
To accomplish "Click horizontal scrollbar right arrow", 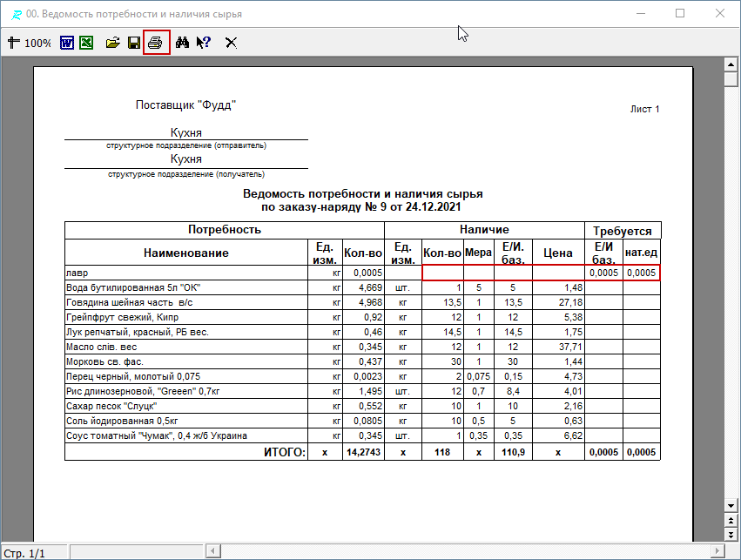I will pos(717,552).
